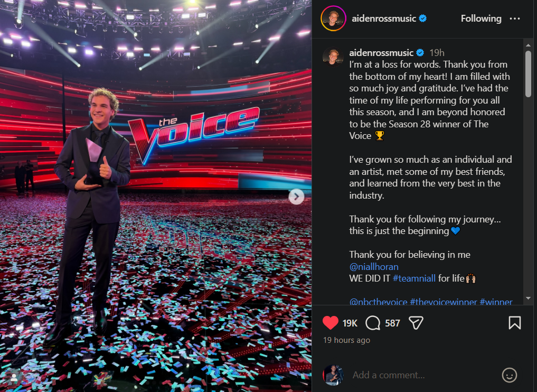Share the post using paper plane icon
The image size is (537, 392).
416,323
